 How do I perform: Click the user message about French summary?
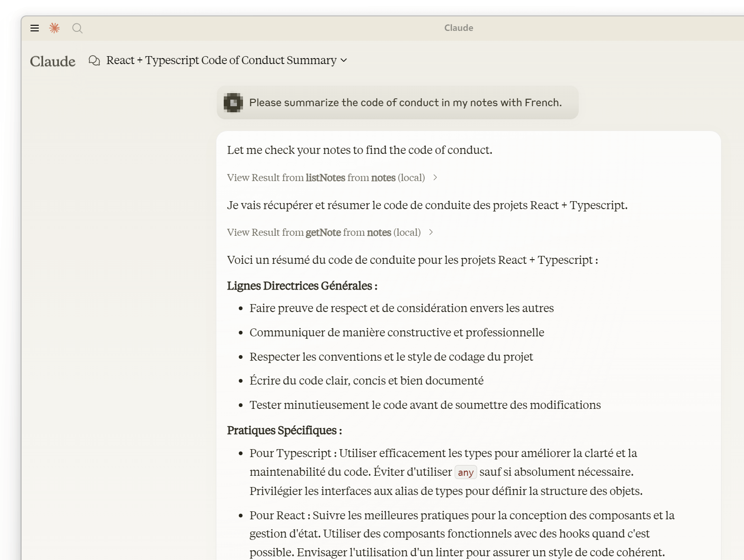point(405,102)
